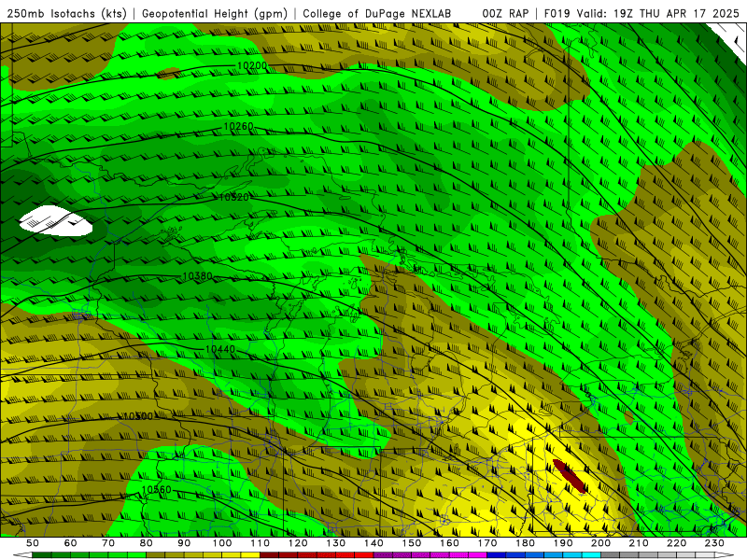
Task: Click the 140 value on the color scale
Action: (x=373, y=543)
